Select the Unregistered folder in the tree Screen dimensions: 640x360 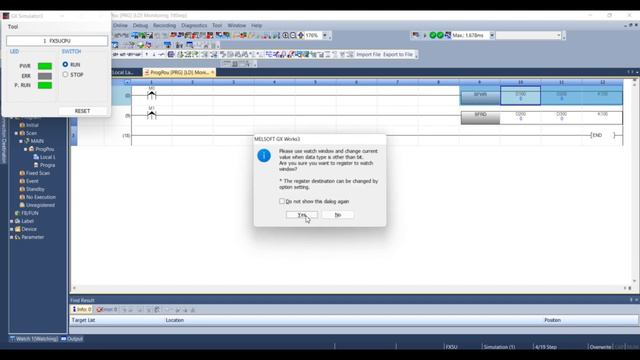point(37,205)
